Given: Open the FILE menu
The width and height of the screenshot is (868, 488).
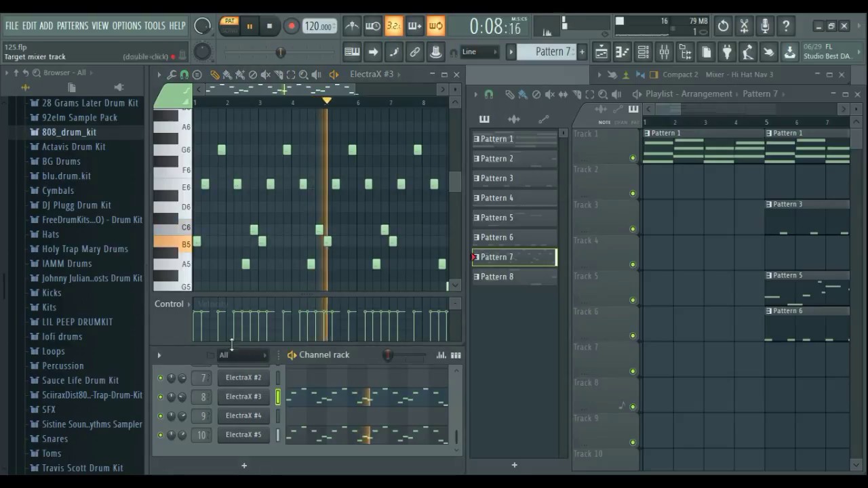Looking at the screenshot, I should (12, 26).
